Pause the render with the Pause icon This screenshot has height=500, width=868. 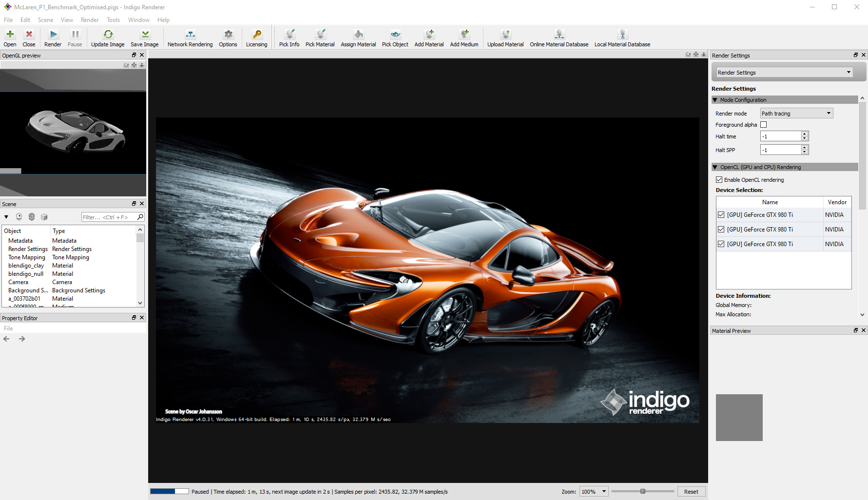75,38
